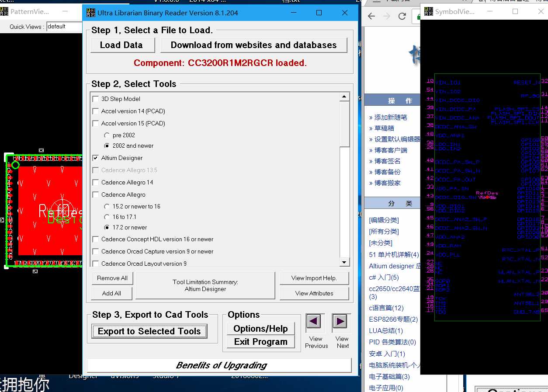The image size is (548, 392).
Task: Check the plain Cadence Allegro checkbox
Action: click(96, 194)
